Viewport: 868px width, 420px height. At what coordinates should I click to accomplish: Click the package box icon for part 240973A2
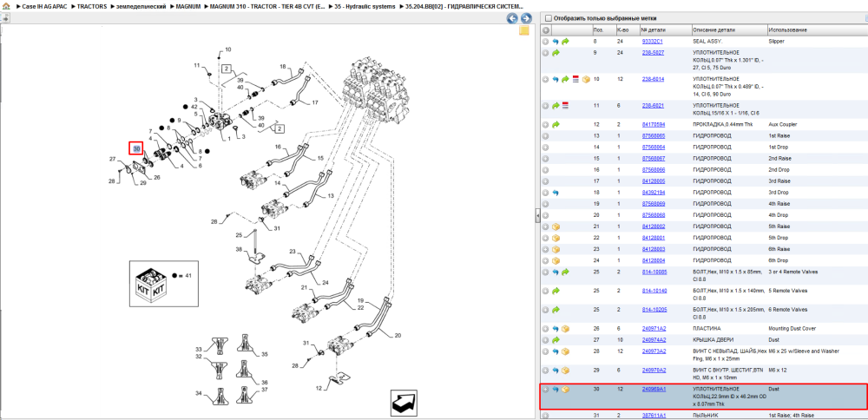tap(566, 351)
